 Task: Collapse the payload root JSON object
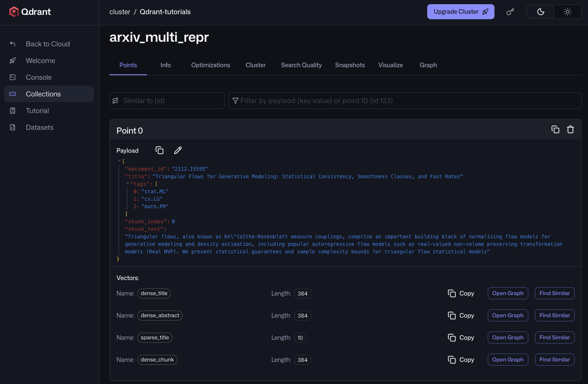tap(119, 161)
